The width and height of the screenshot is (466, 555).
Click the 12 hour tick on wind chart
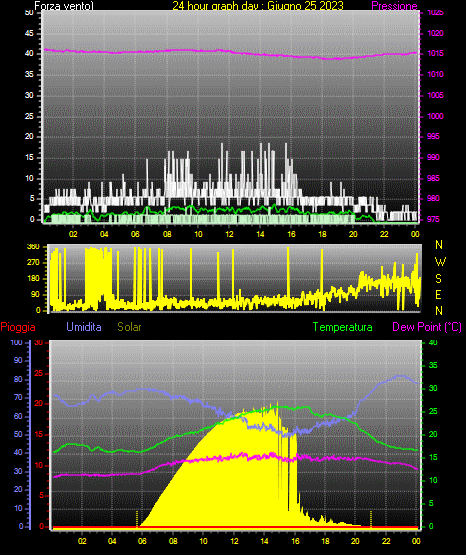229,234
